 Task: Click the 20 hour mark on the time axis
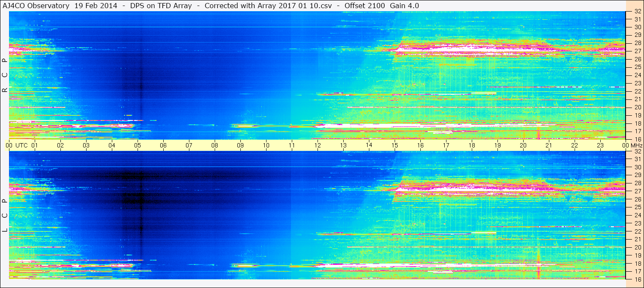(523, 145)
